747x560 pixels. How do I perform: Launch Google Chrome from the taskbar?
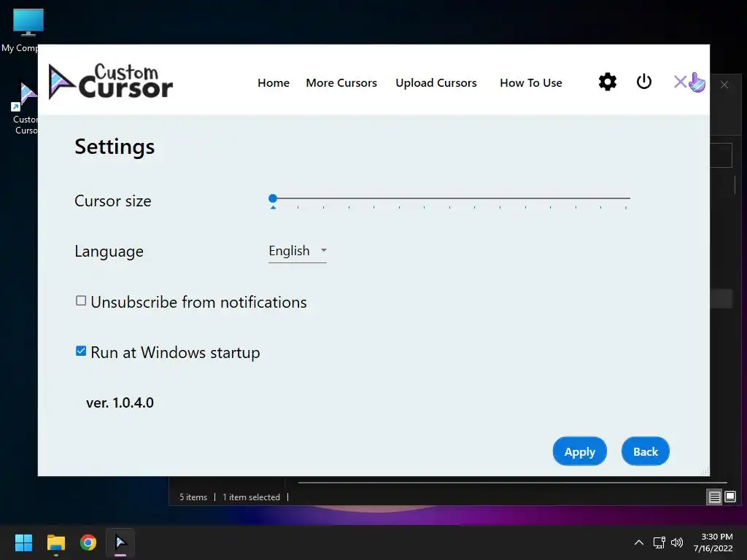[88, 542]
